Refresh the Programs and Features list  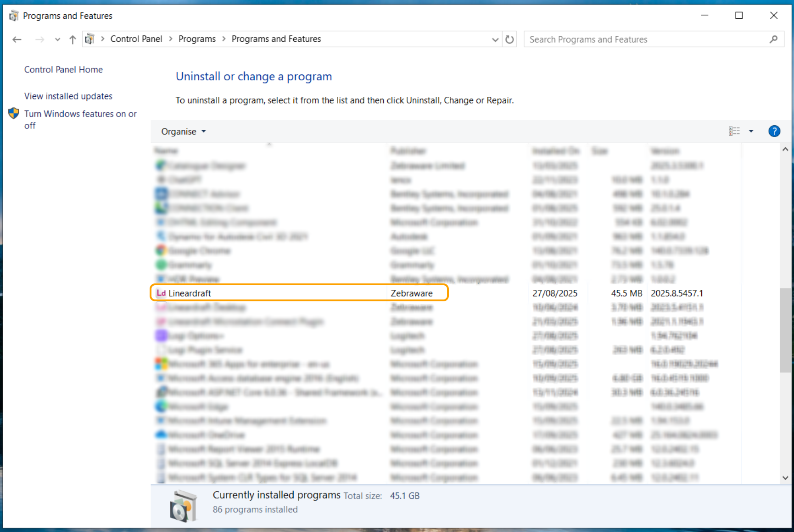[509, 39]
